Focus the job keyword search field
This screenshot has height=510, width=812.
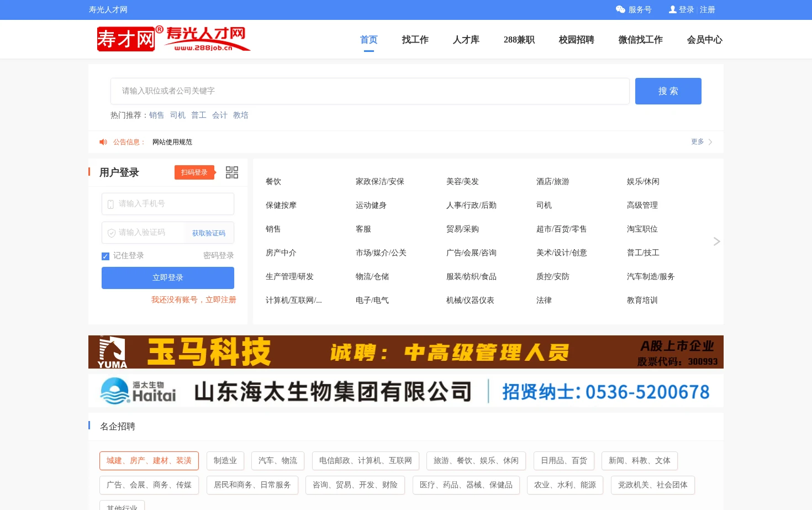click(370, 91)
